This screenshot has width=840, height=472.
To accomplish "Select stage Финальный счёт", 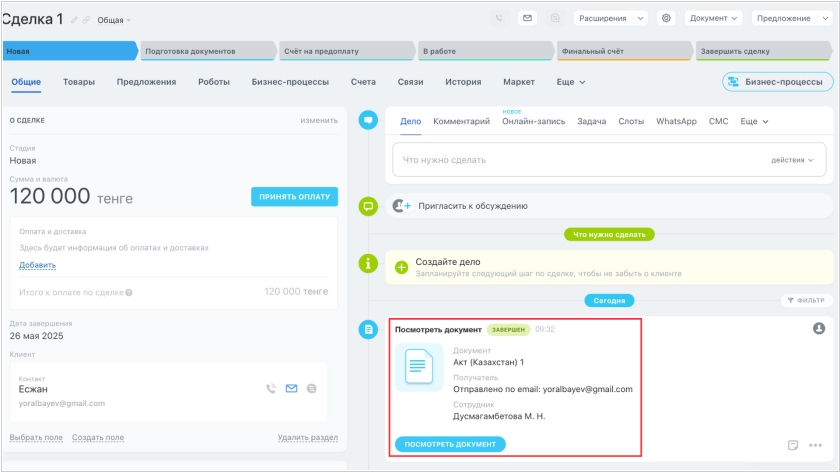I will click(624, 51).
